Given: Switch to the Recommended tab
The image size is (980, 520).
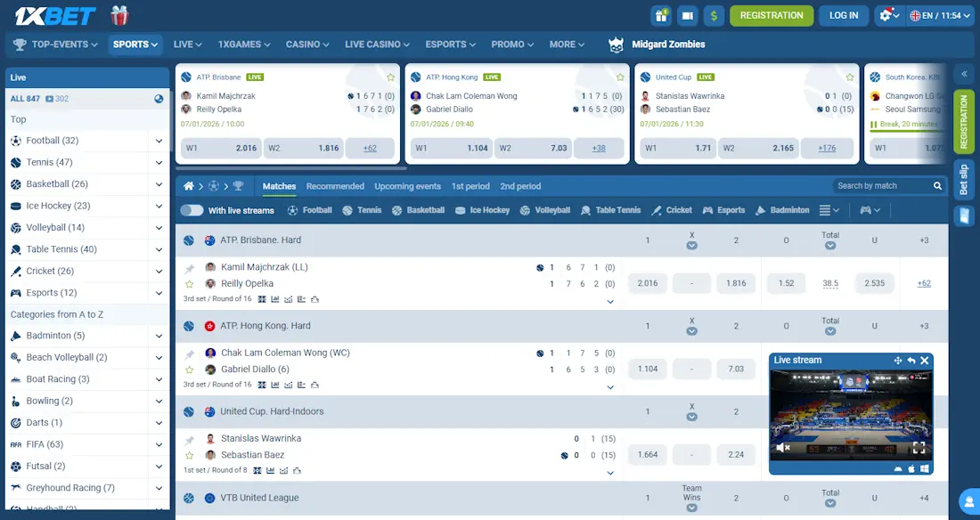Looking at the screenshot, I should (x=335, y=186).
